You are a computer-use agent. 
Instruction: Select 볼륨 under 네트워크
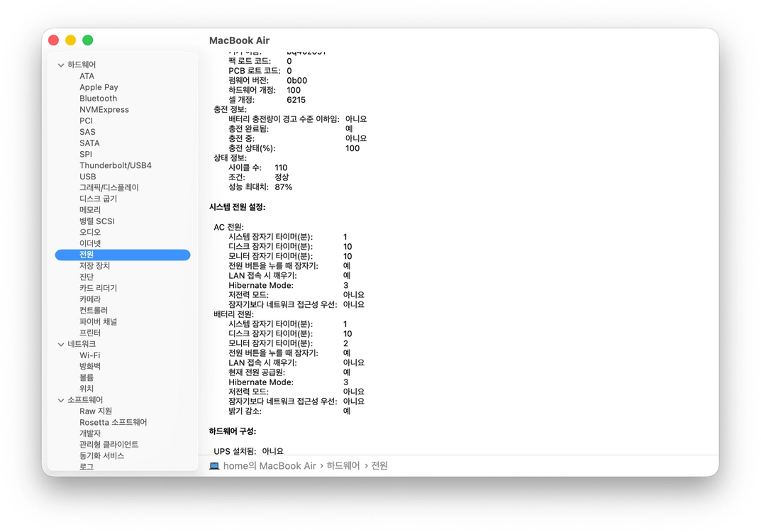pos(87,378)
